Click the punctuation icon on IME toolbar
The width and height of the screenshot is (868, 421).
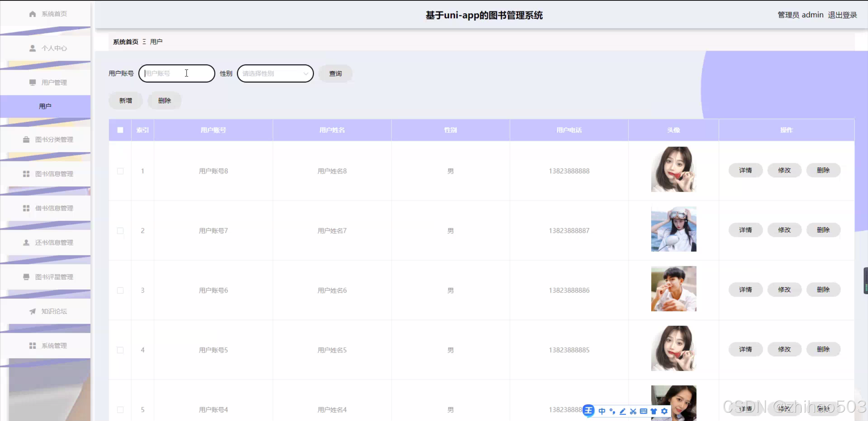tap(612, 411)
